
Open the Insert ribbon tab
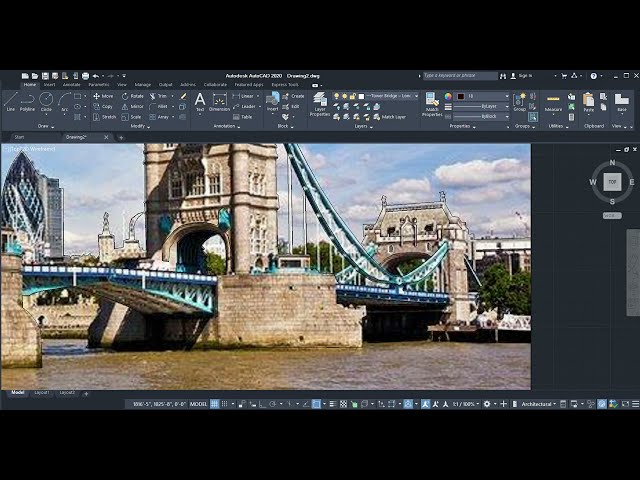49,85
